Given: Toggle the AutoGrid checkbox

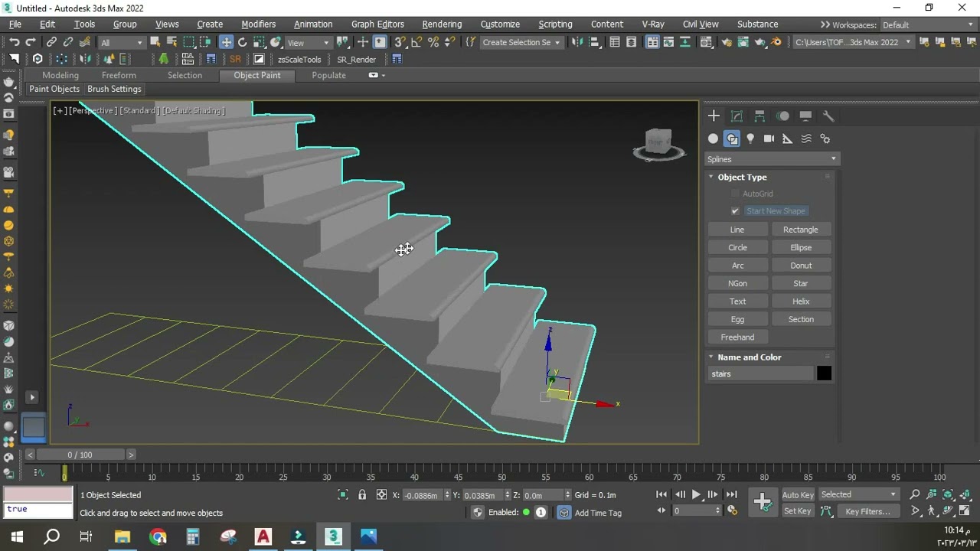Looking at the screenshot, I should click(x=735, y=194).
